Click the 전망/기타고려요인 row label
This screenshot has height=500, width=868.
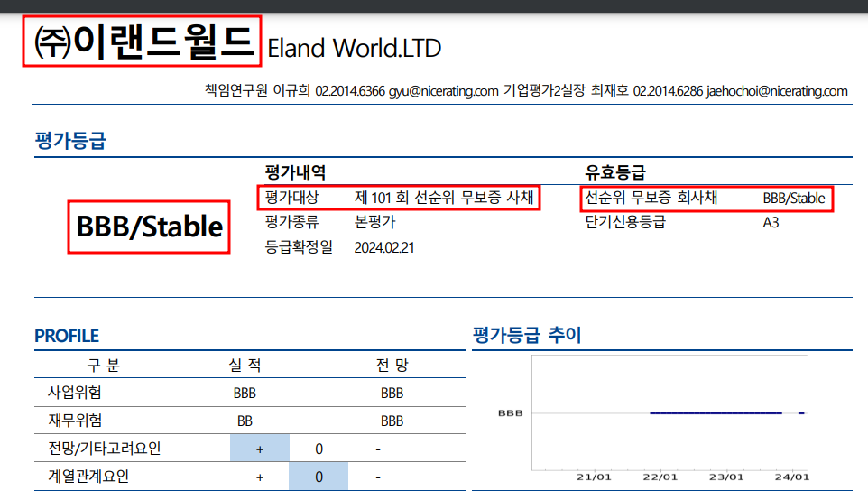[104, 449]
